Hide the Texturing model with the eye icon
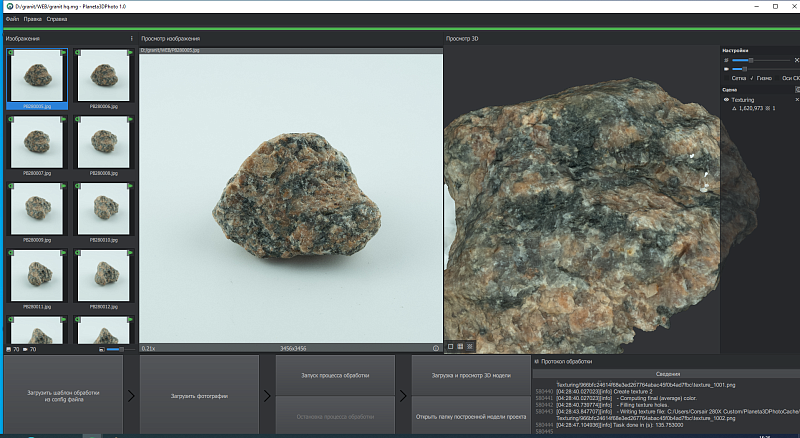The width and height of the screenshot is (800, 438). click(726, 100)
